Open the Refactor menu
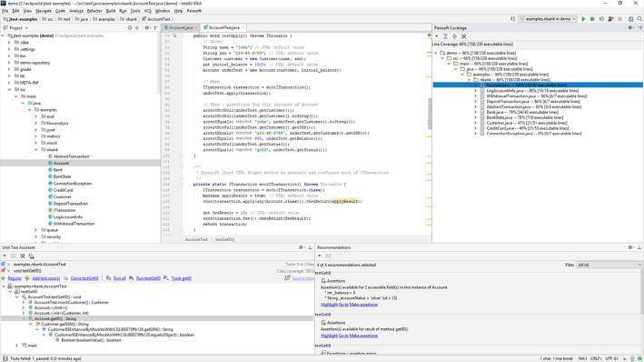The image size is (644, 362). pos(94,11)
